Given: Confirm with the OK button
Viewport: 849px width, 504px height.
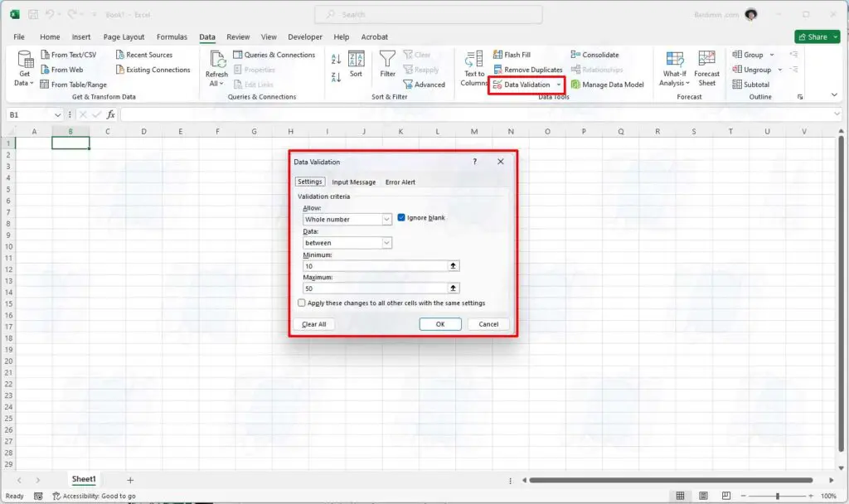Looking at the screenshot, I should tap(440, 324).
